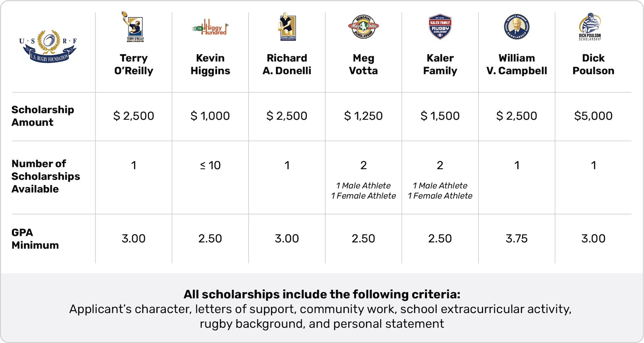
Task: Click the Terry O'Reilly column heading
Action: tap(134, 64)
